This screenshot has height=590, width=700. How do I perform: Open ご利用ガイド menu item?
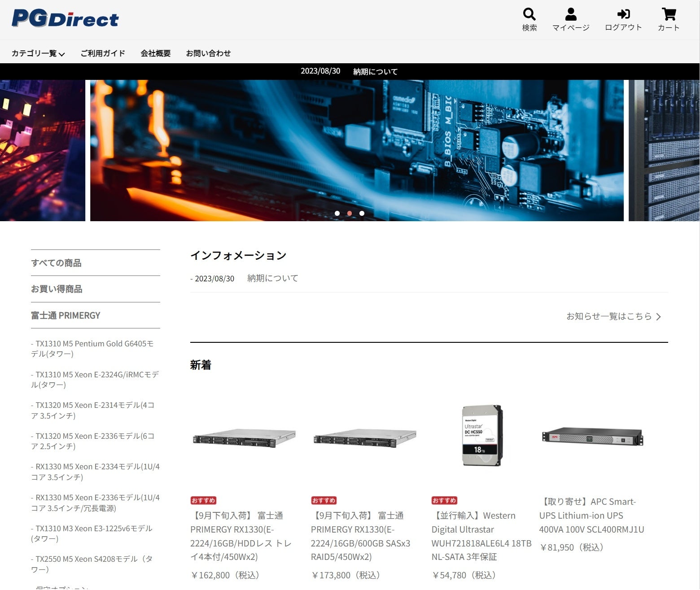pos(103,53)
